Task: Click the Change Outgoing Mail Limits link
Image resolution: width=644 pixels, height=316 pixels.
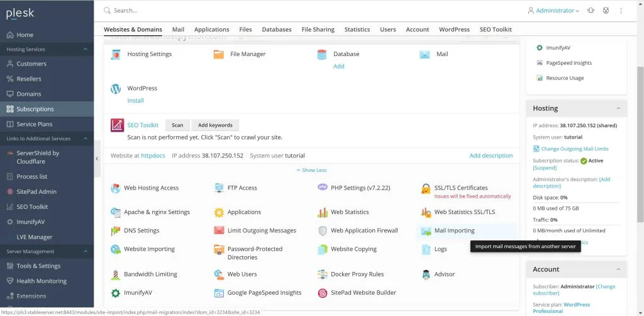Action: point(575,149)
